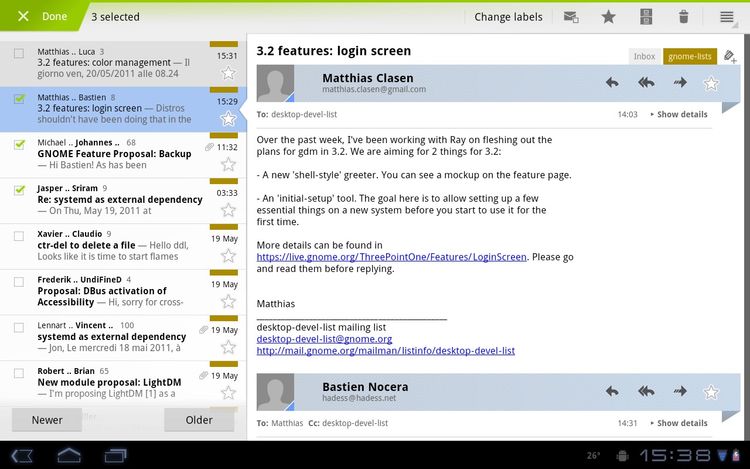Add a label using the tag icon
The width and height of the screenshot is (750, 469).
pyautogui.click(x=730, y=57)
